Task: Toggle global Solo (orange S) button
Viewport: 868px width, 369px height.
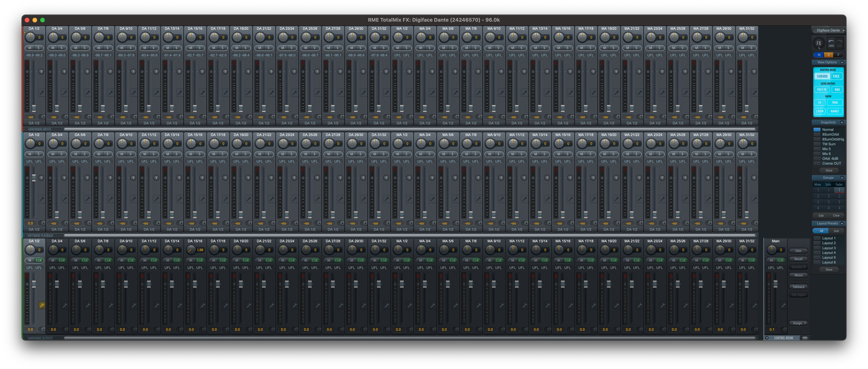Action: click(829, 55)
